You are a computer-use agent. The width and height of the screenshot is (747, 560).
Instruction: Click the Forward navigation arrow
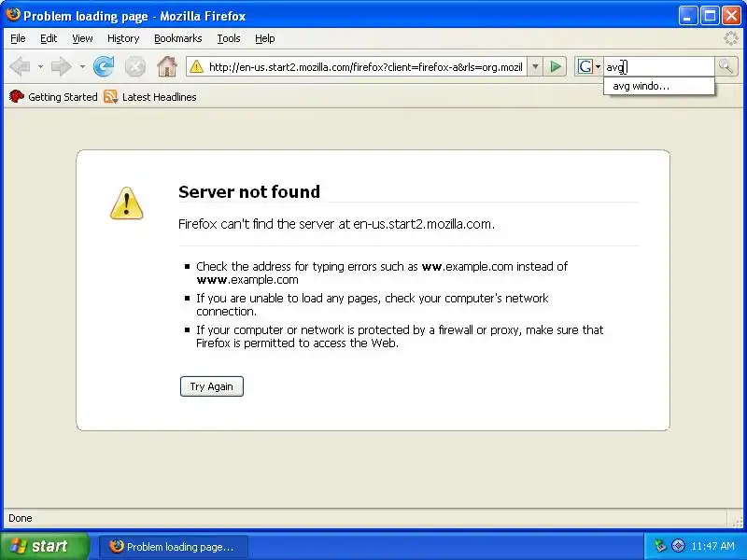(x=61, y=66)
